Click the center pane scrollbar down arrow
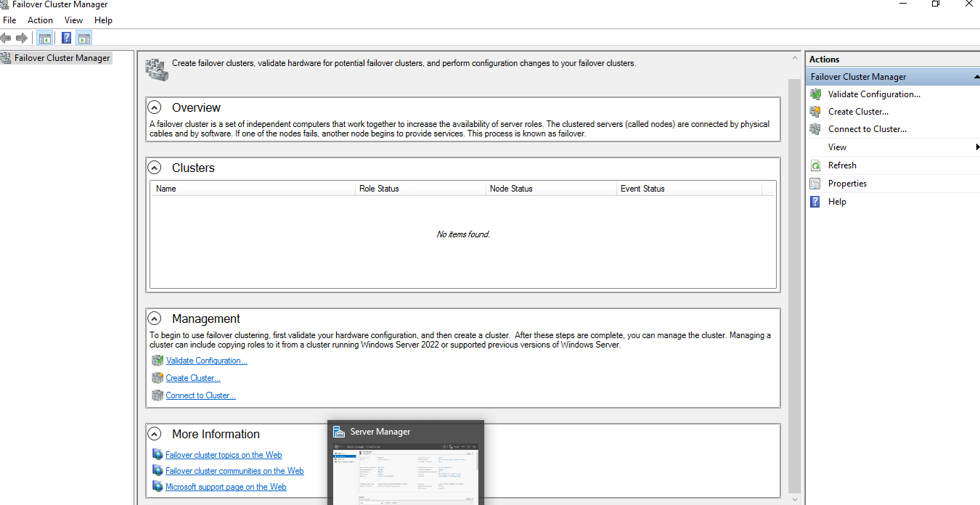Image resolution: width=980 pixels, height=505 pixels. 795,499
